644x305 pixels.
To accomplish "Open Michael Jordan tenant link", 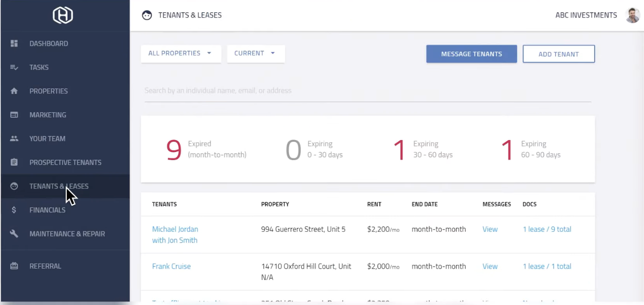I will pos(175,229).
